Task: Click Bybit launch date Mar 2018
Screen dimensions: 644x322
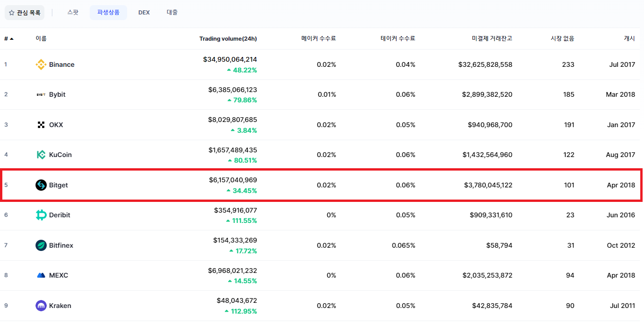Action: coord(621,94)
